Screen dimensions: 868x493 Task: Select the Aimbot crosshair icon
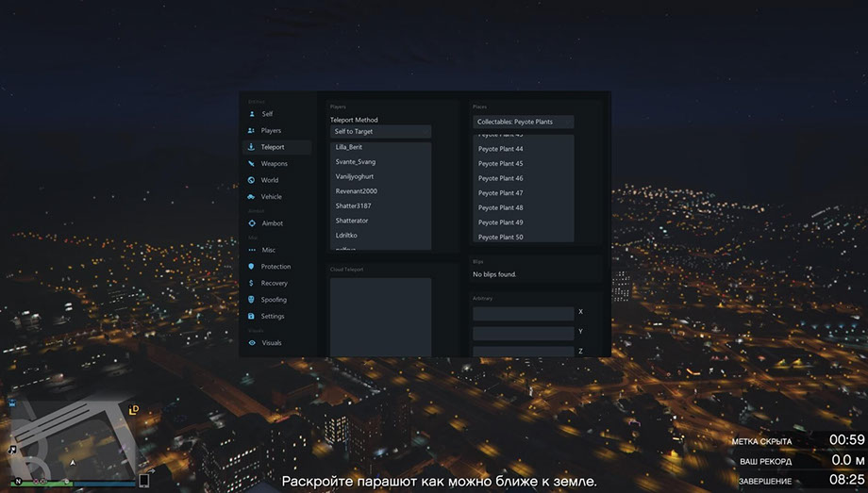(251, 223)
